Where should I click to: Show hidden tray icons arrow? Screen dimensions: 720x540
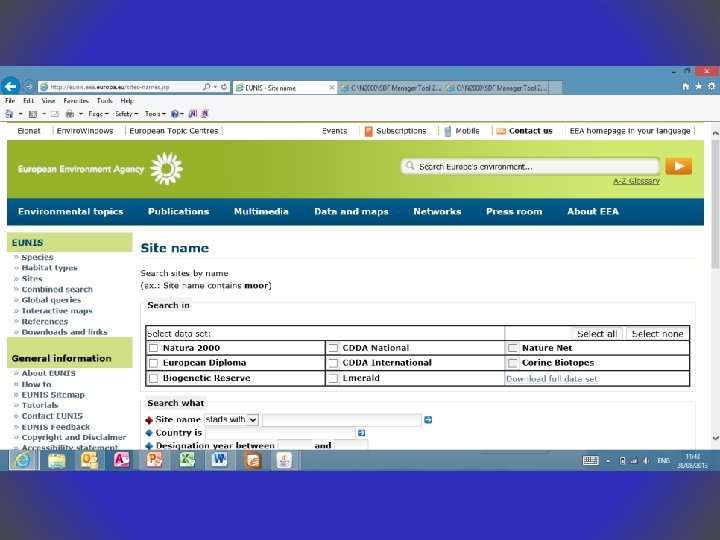(608, 461)
